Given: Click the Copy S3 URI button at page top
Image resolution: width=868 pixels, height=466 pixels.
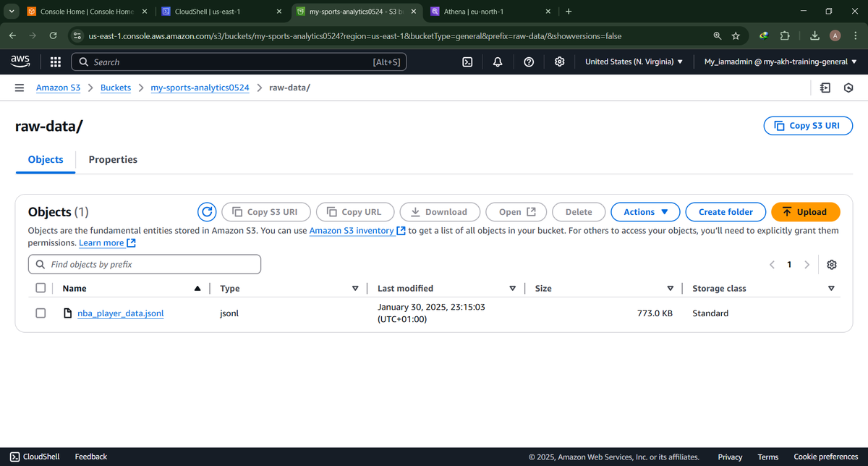Looking at the screenshot, I should [x=809, y=126].
